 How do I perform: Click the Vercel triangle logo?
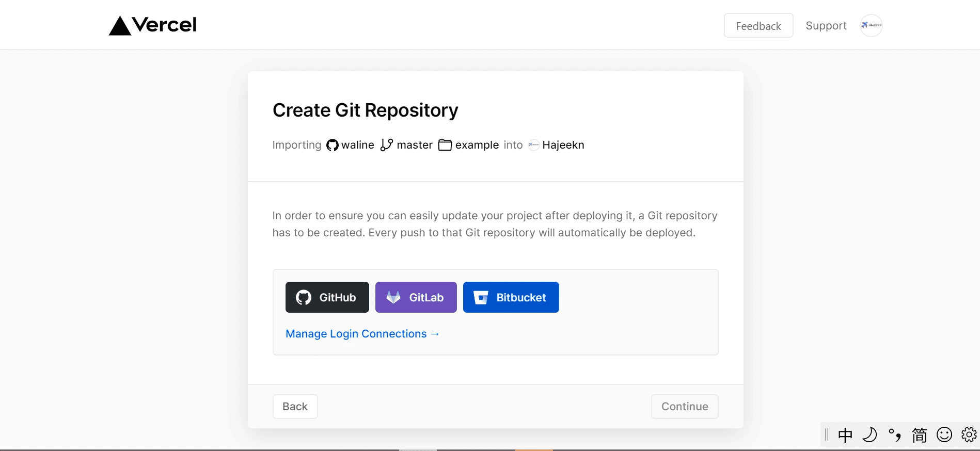120,25
